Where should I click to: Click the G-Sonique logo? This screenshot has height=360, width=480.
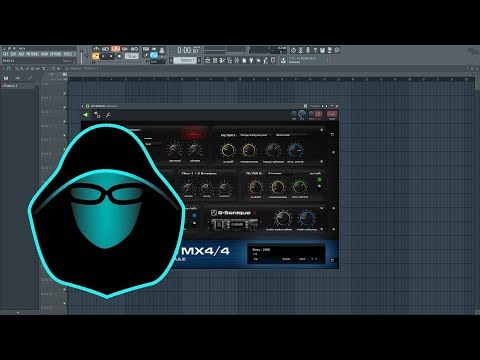(x=233, y=213)
